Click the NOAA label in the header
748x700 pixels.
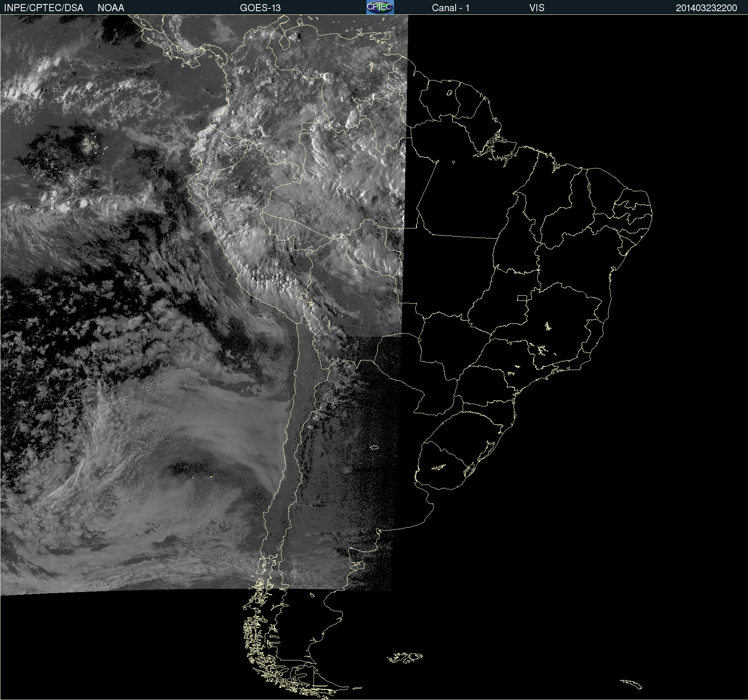[x=111, y=8]
